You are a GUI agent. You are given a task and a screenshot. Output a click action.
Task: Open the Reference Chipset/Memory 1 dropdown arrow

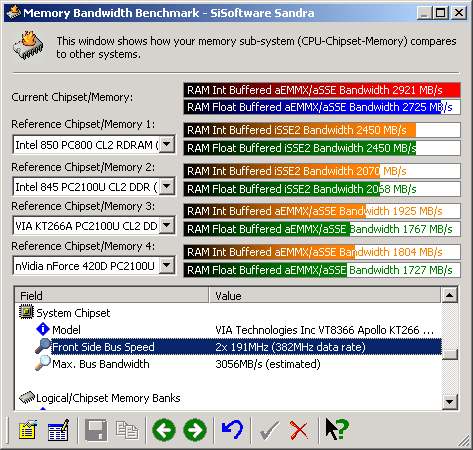point(167,144)
